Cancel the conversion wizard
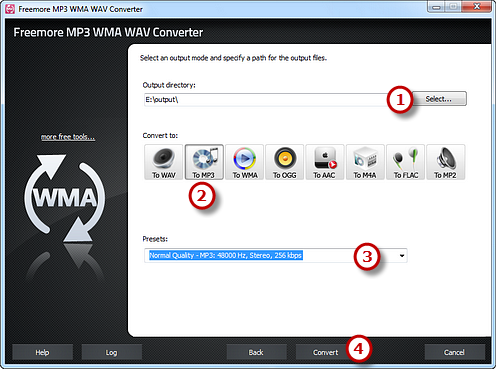Image resolution: width=496 pixels, height=369 pixels. [x=454, y=352]
